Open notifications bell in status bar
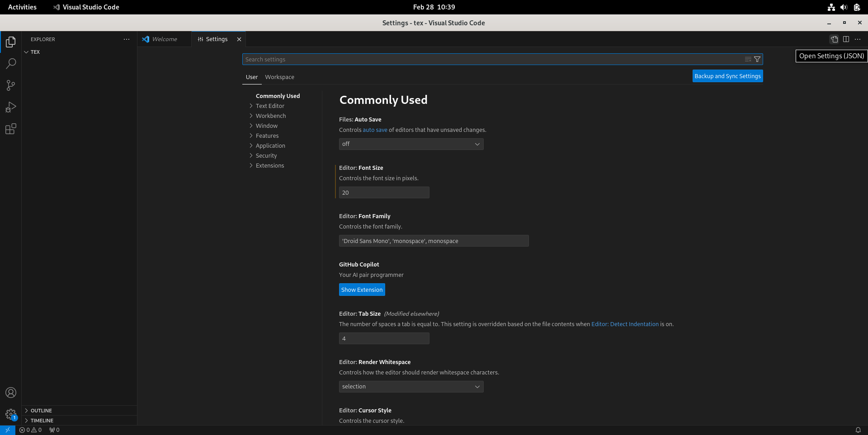 pyautogui.click(x=858, y=430)
